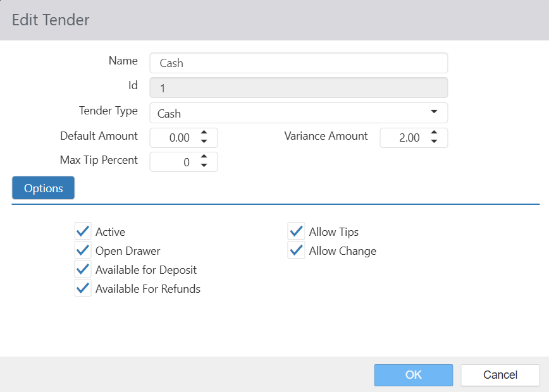Decrease Max Tip Percent with down arrow
Screen dimensions: 549x392
pyautogui.click(x=204, y=165)
